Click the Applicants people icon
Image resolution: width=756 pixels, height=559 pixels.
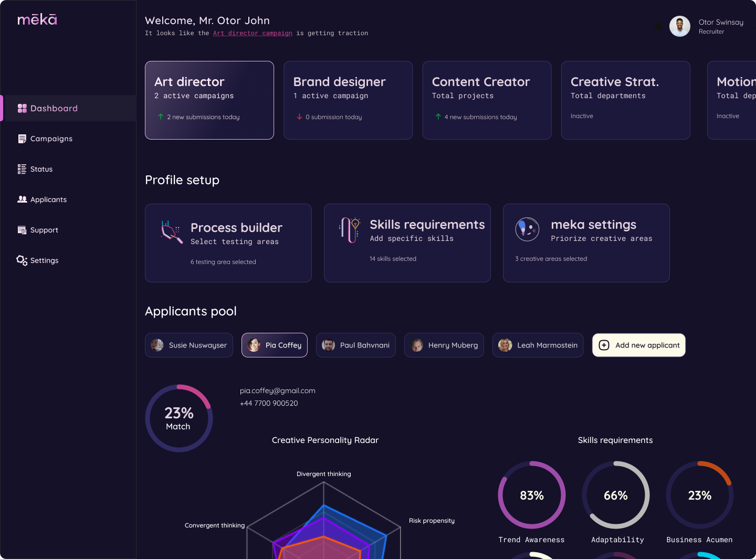click(x=22, y=199)
